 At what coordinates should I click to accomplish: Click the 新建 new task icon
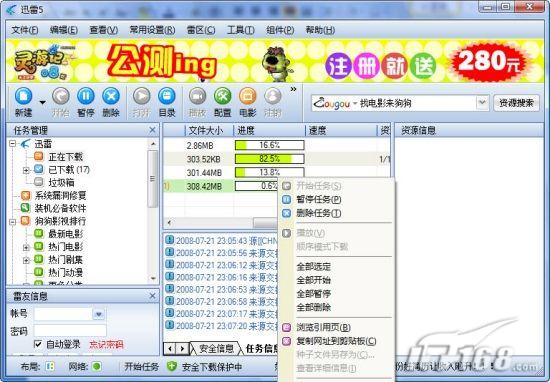24,96
